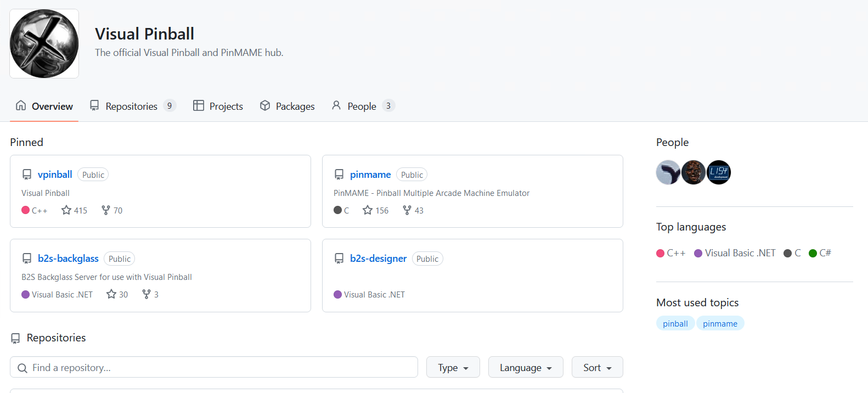View b2s-backglass stargazers star icon
This screenshot has width=868, height=393.
[x=111, y=294]
